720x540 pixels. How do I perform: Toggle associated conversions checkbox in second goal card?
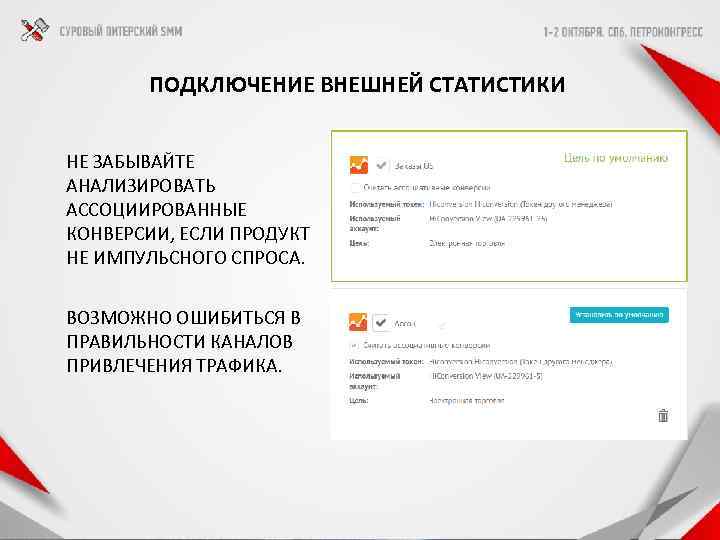pos(354,345)
